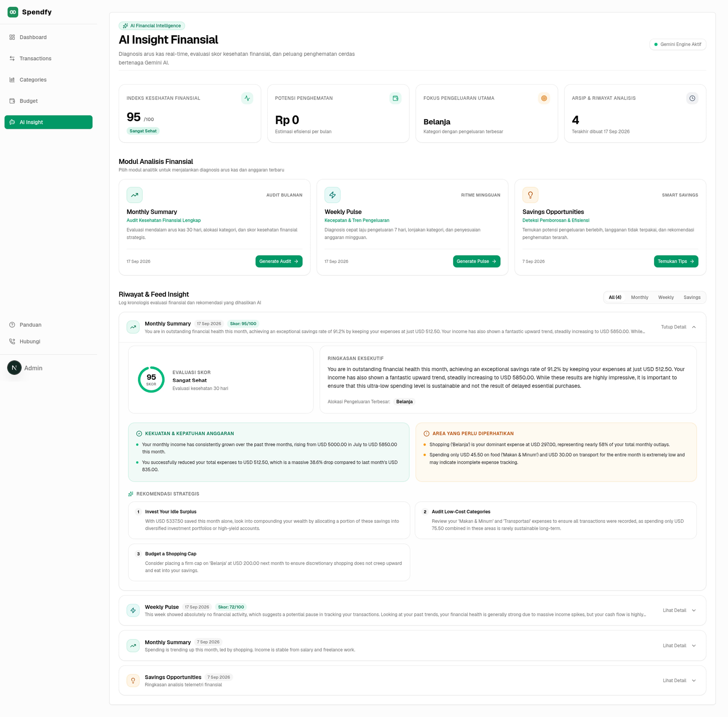
Task: Switch to the Weekly filter tab
Action: 666,297
